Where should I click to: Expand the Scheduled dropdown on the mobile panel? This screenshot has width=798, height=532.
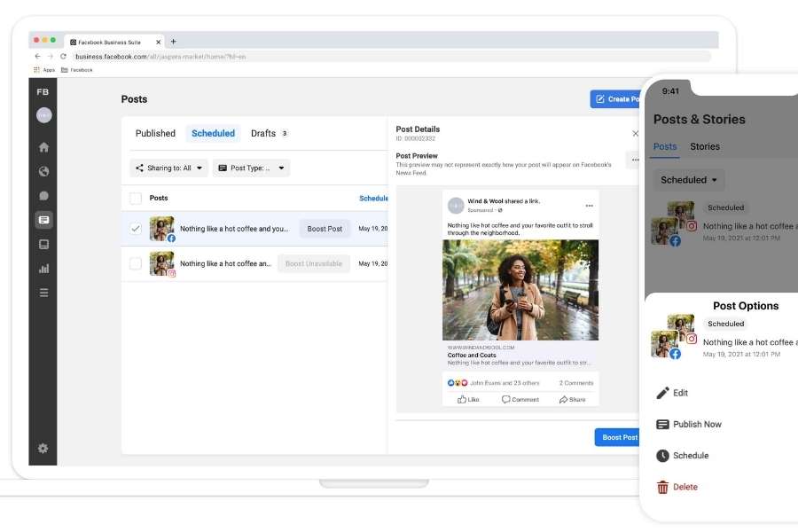pos(689,179)
